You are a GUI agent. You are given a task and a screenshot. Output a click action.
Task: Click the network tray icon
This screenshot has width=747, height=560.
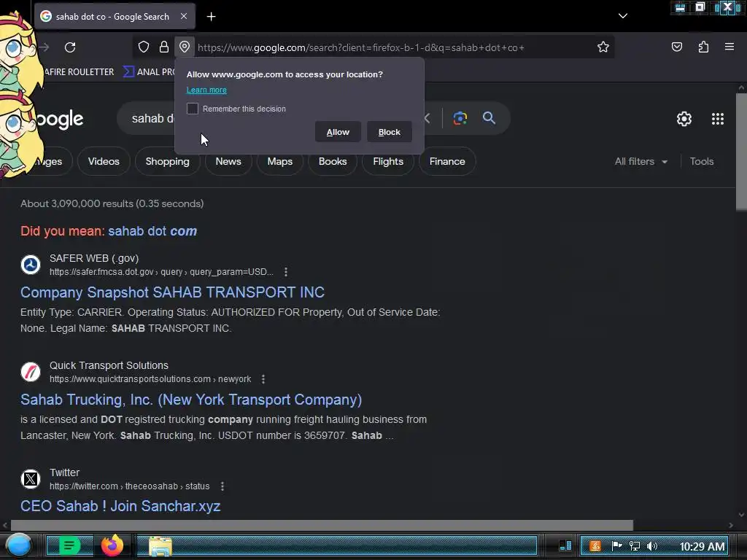[x=634, y=546]
